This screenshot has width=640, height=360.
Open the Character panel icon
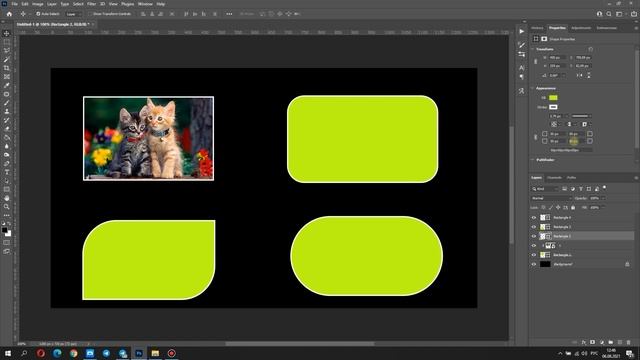pos(522,68)
